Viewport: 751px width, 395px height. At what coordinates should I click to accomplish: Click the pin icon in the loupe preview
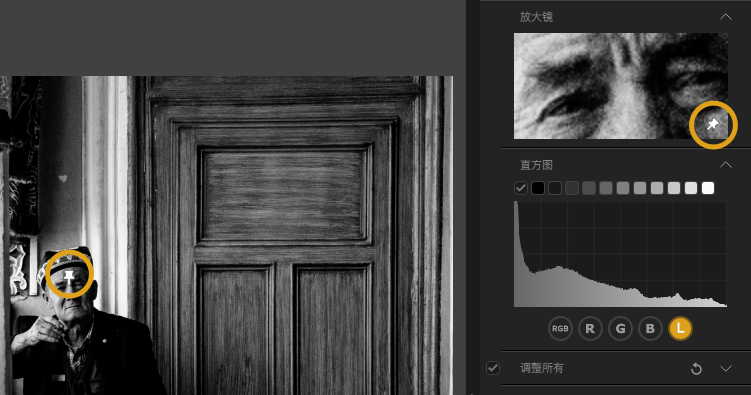point(713,125)
